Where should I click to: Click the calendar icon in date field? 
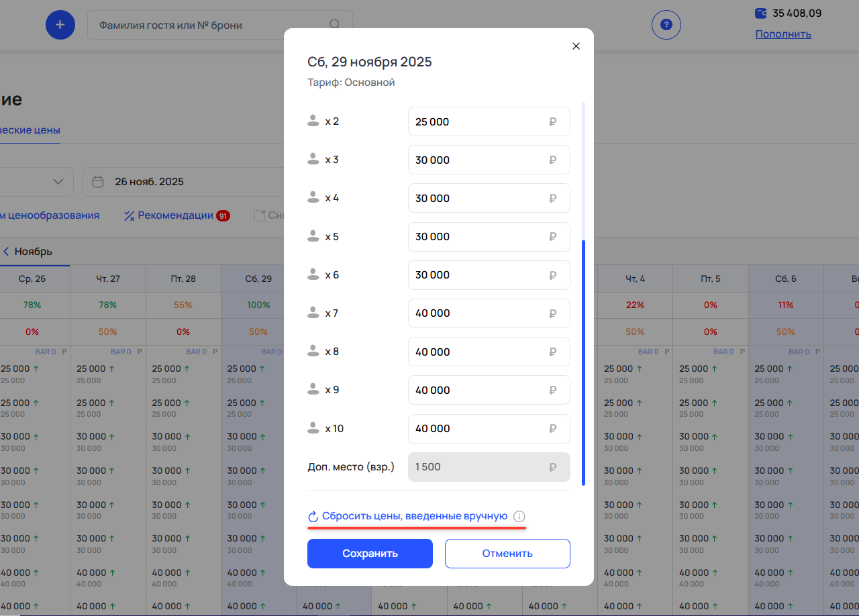coord(98,182)
